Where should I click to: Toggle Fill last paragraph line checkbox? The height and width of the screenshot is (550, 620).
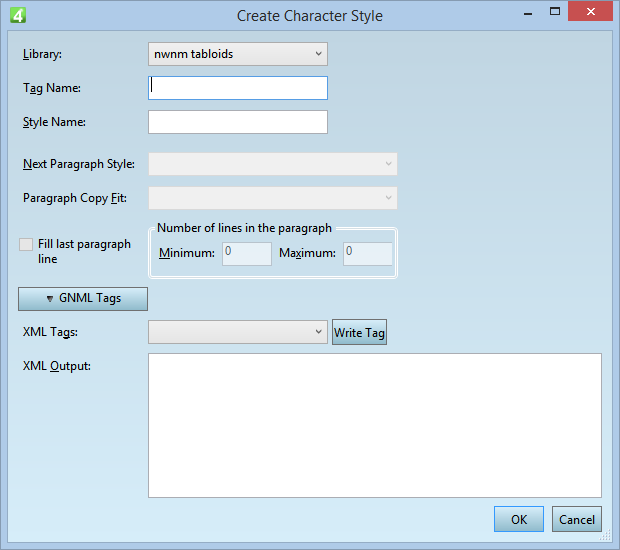point(26,244)
